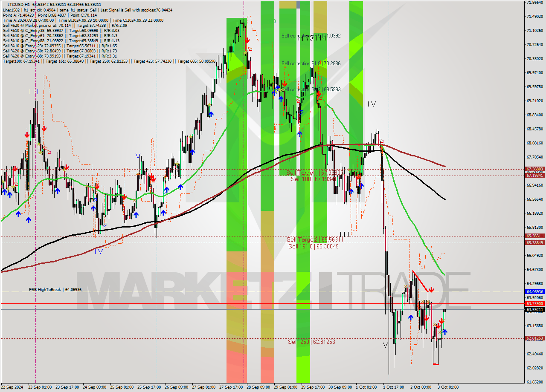Click the black 63.59211 current price tag
Image resolution: width=546 pixels, height=392 pixels.
point(534,310)
